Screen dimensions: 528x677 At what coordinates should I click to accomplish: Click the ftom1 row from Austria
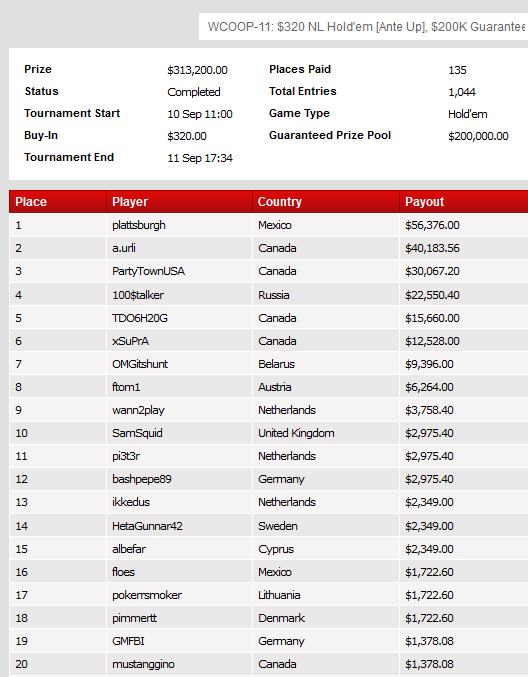click(269, 387)
